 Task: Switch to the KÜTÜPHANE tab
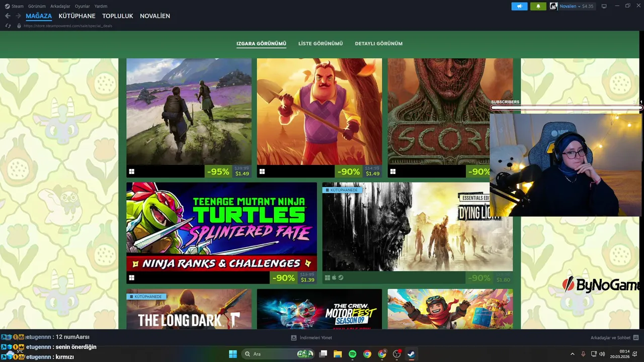click(x=77, y=16)
